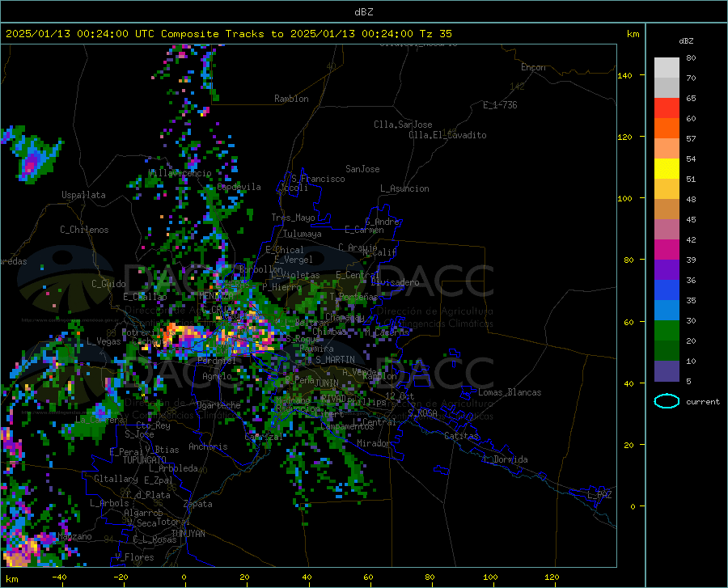
Task: Click the Manzano label at lower left
Action: (x=74, y=536)
